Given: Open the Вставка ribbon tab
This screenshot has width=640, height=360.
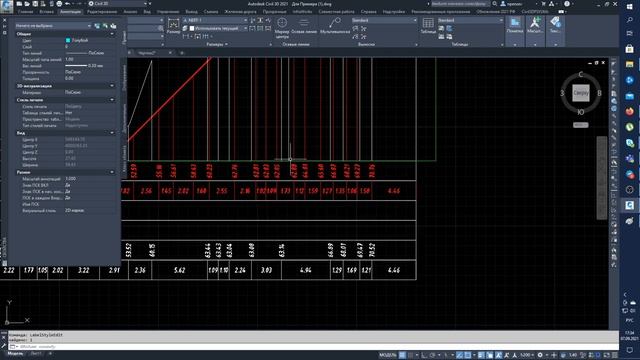Looking at the screenshot, I should click(x=47, y=12).
